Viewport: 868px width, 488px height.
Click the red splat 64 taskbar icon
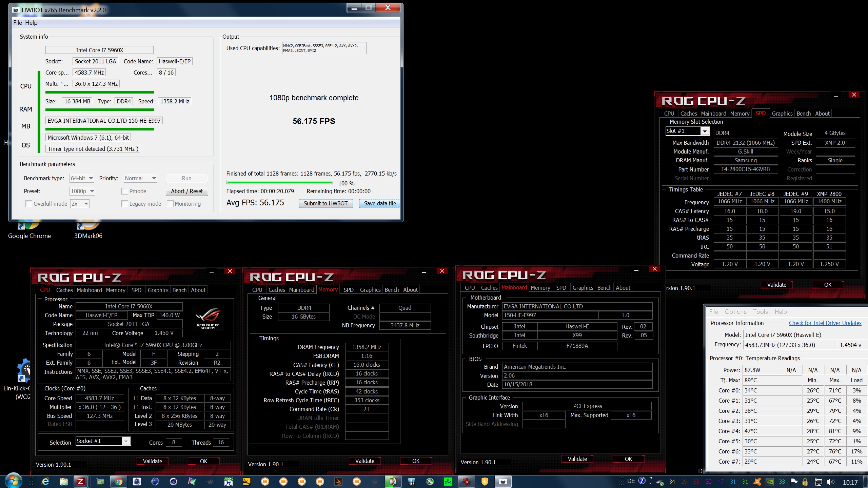point(466,481)
